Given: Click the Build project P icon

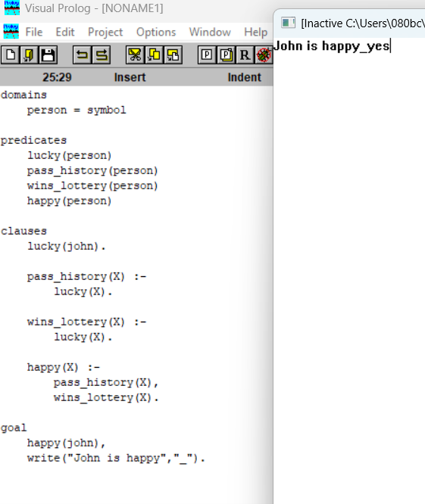Looking at the screenshot, I should coord(227,55).
